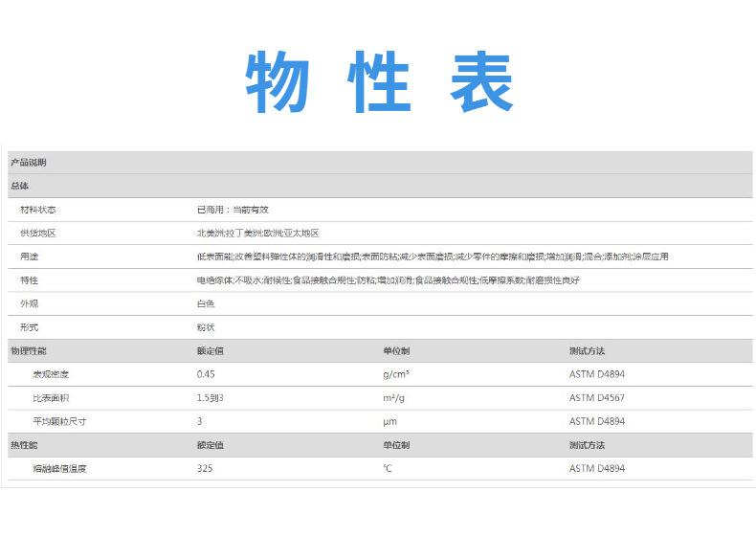Click the 材料状态 row label
756x536 pixels.
[x=38, y=210]
